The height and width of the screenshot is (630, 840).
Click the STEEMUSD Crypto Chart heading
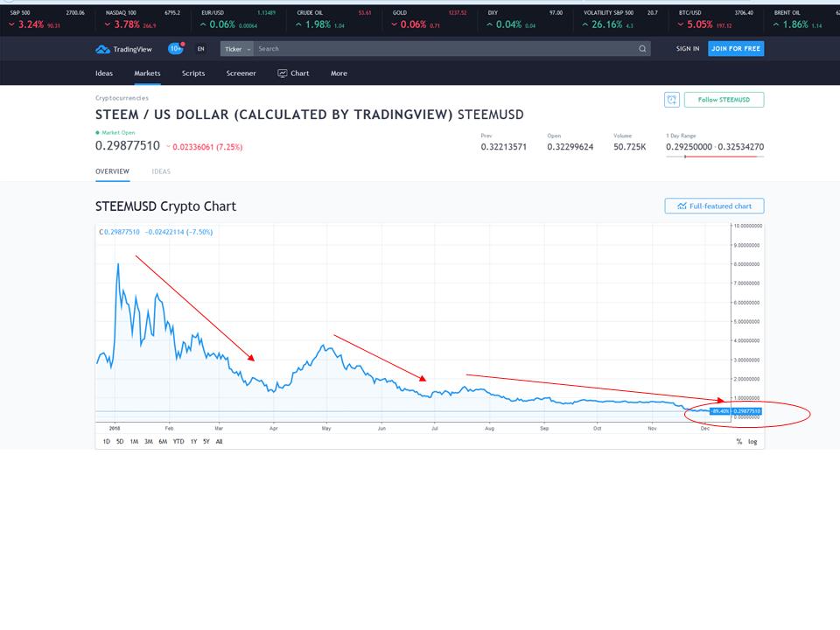coord(165,206)
